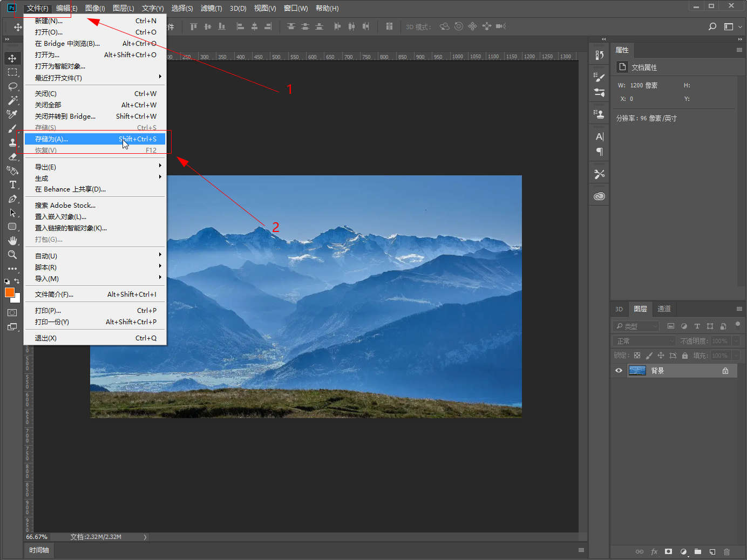Select the Pen tool
The image size is (747, 560).
pos(12,199)
